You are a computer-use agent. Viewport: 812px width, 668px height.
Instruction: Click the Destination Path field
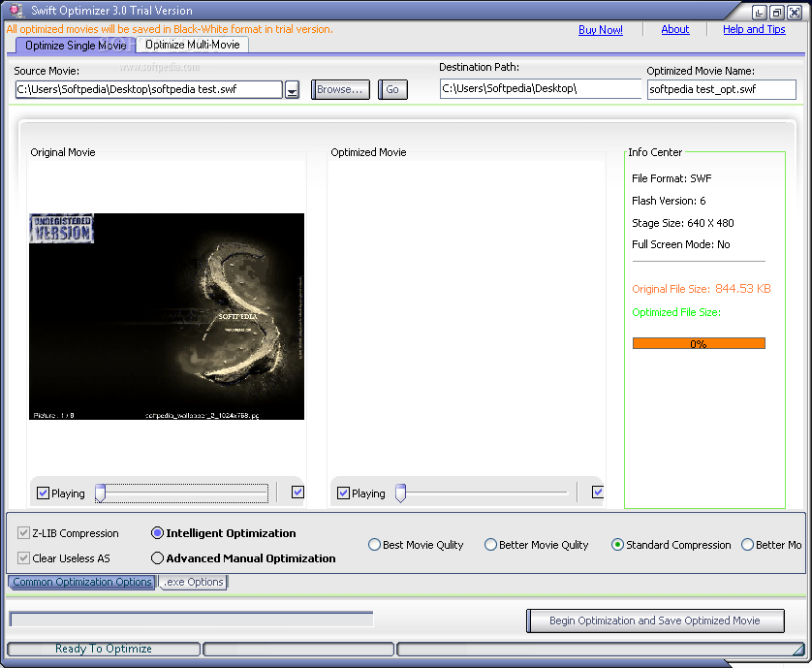point(540,88)
